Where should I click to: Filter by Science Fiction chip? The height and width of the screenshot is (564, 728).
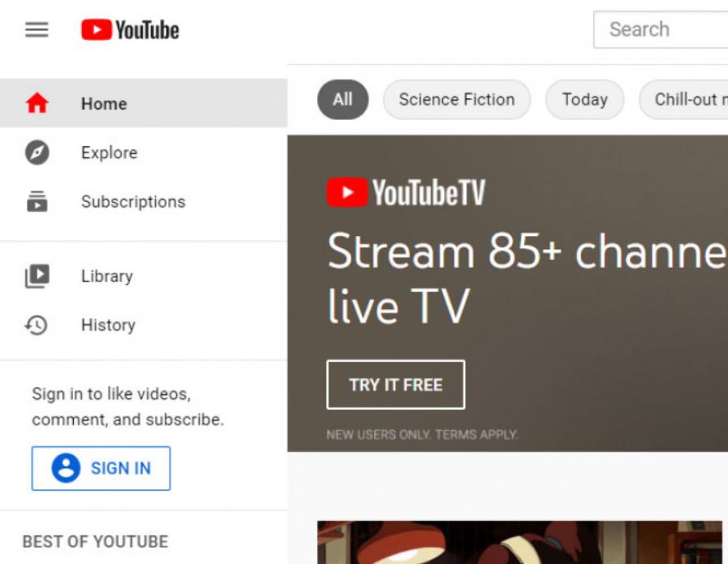457,99
